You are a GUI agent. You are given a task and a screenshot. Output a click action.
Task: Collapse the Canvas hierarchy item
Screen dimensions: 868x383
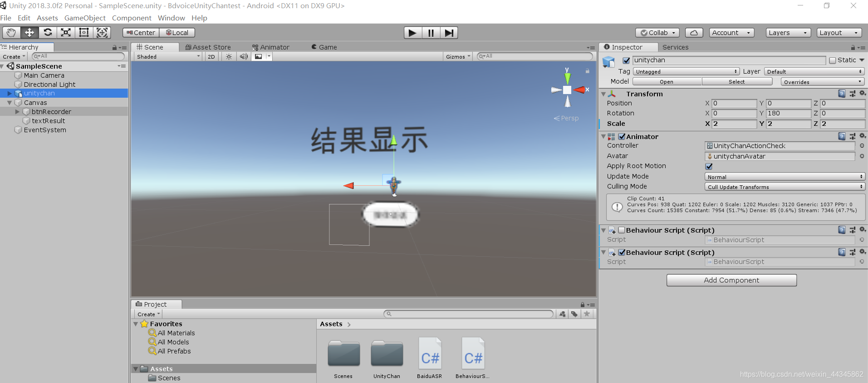10,103
